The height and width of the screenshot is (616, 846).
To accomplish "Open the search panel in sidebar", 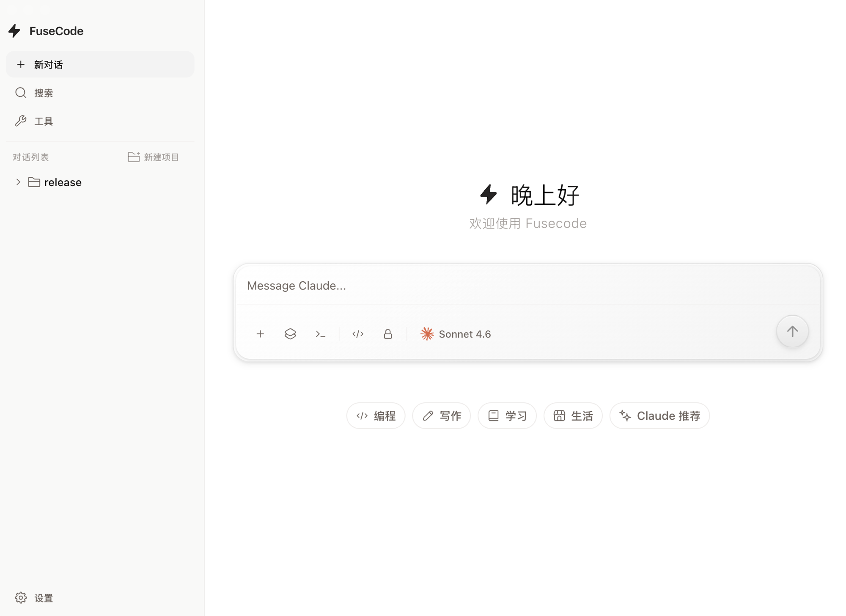I will pos(44,93).
